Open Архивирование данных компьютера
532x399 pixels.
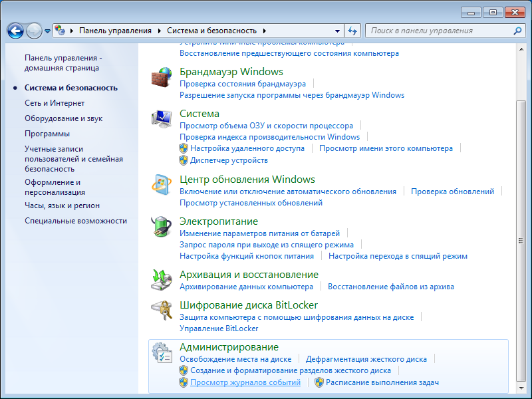coord(246,287)
